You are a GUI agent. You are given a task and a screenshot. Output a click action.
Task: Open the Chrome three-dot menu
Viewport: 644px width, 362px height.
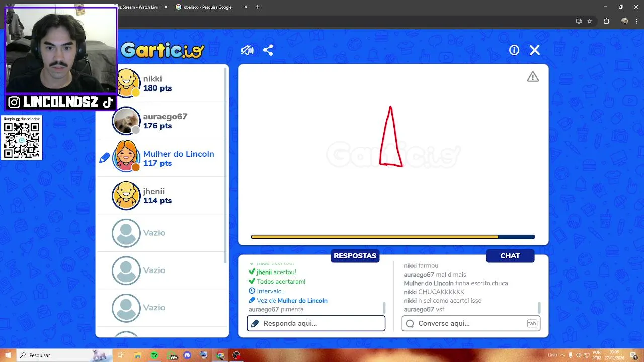(x=637, y=21)
